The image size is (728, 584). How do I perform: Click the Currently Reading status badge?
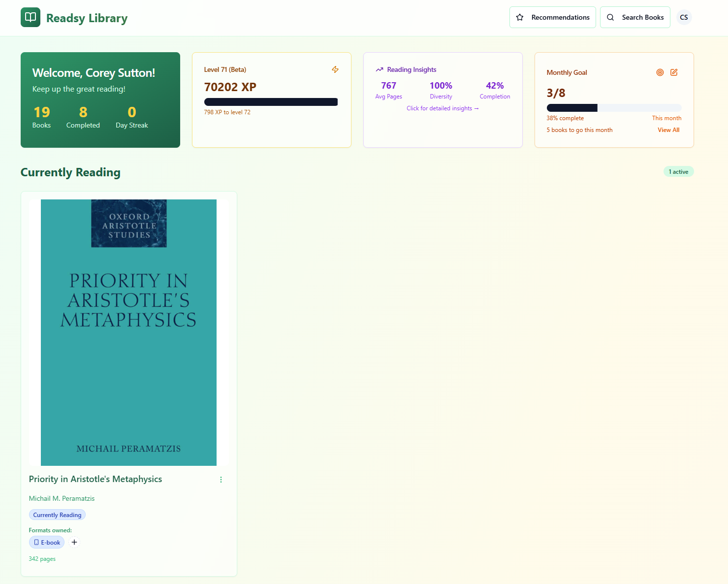click(x=57, y=515)
